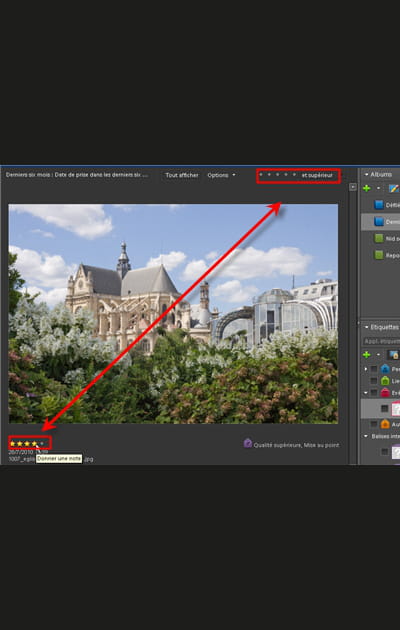Click the third star in rating filter

coord(278,175)
